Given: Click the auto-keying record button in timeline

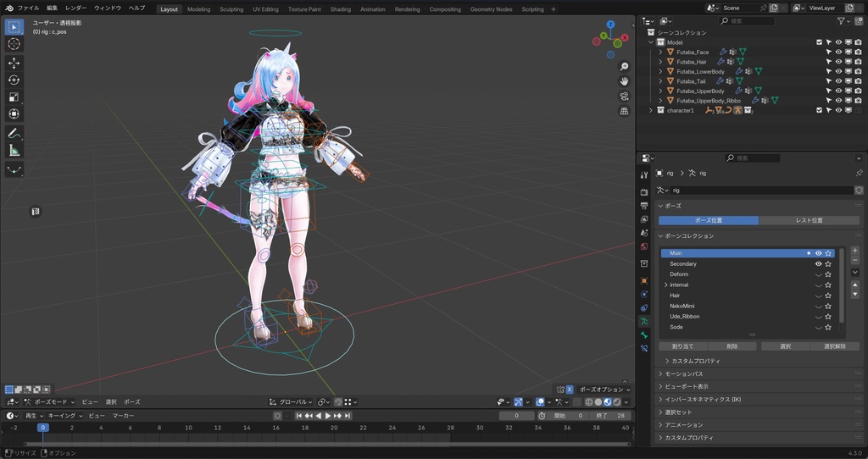Looking at the screenshot, I should tap(277, 416).
